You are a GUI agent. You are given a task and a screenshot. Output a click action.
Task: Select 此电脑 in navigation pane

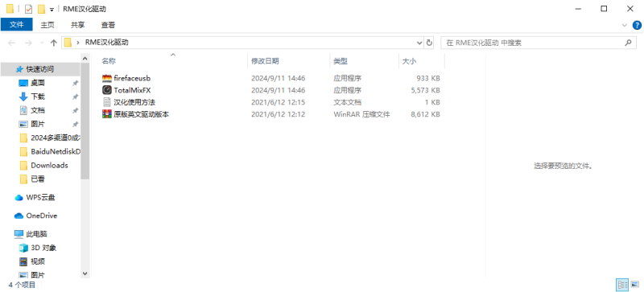36,234
